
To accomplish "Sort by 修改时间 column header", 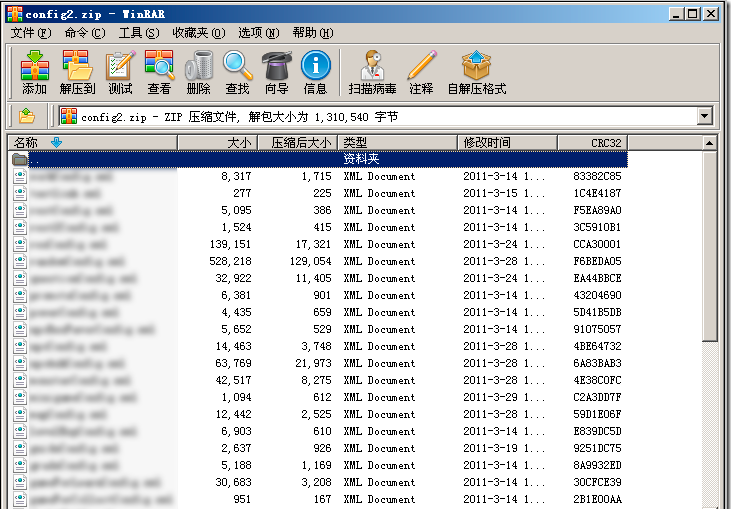I will 508,143.
